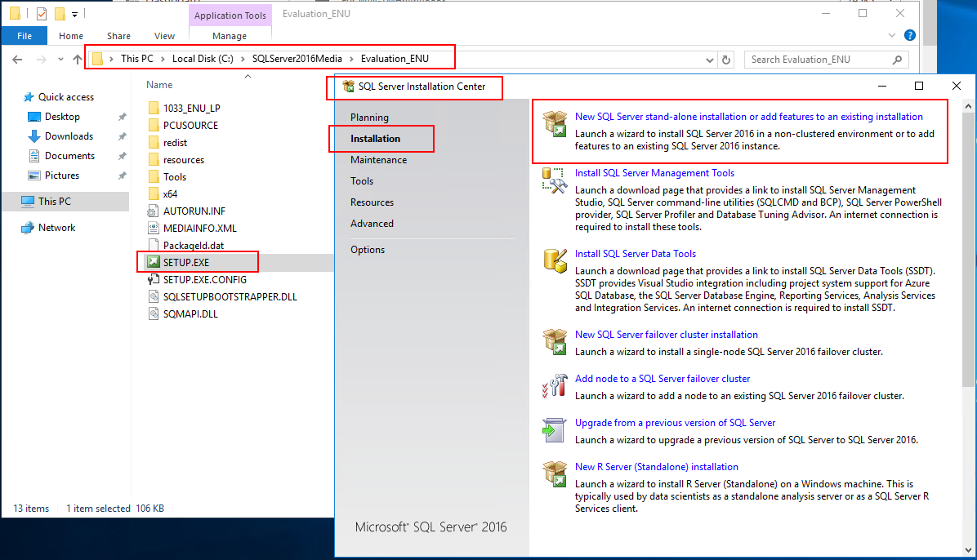Click Add node to a SQL Server failover cluster link
This screenshot has height=560, width=977.
pos(662,378)
